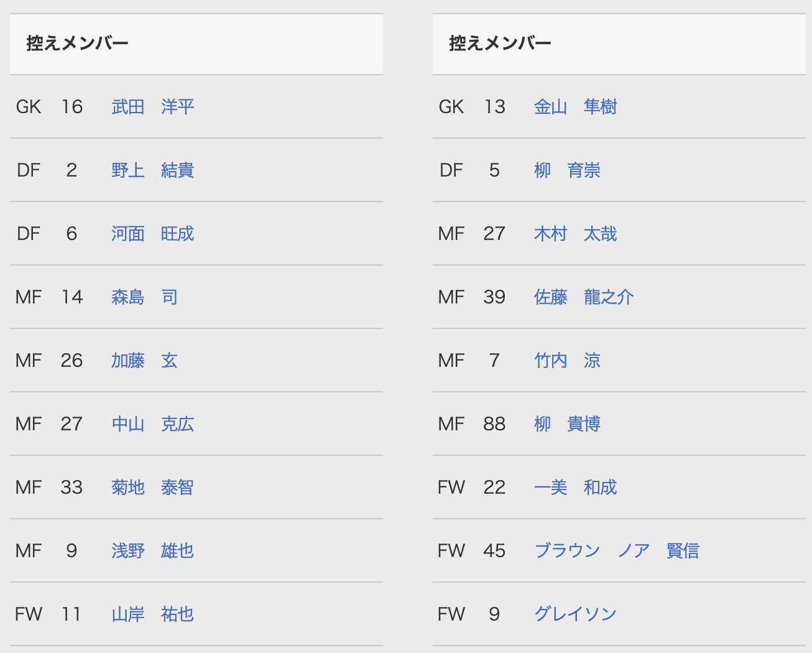Select player 森島 司
The image size is (812, 653).
pyautogui.click(x=145, y=297)
